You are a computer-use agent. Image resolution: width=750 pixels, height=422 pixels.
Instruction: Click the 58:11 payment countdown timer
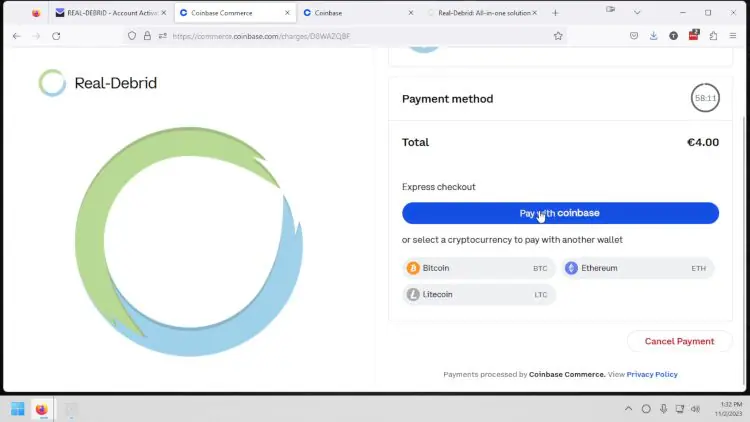pos(705,98)
